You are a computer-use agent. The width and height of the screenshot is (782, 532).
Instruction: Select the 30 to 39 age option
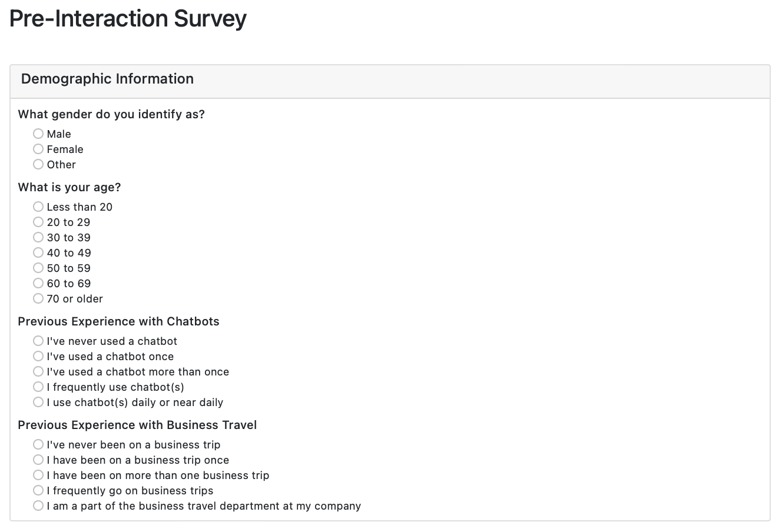[38, 237]
